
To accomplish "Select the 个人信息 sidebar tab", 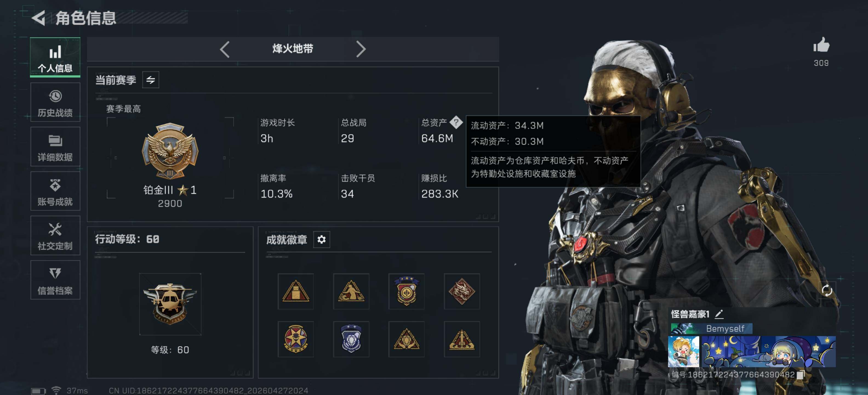I will [x=55, y=57].
